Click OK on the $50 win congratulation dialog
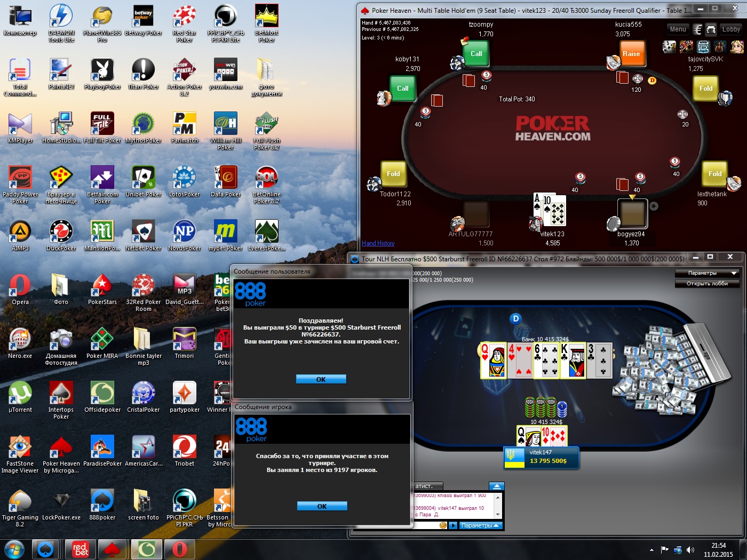 [x=321, y=379]
